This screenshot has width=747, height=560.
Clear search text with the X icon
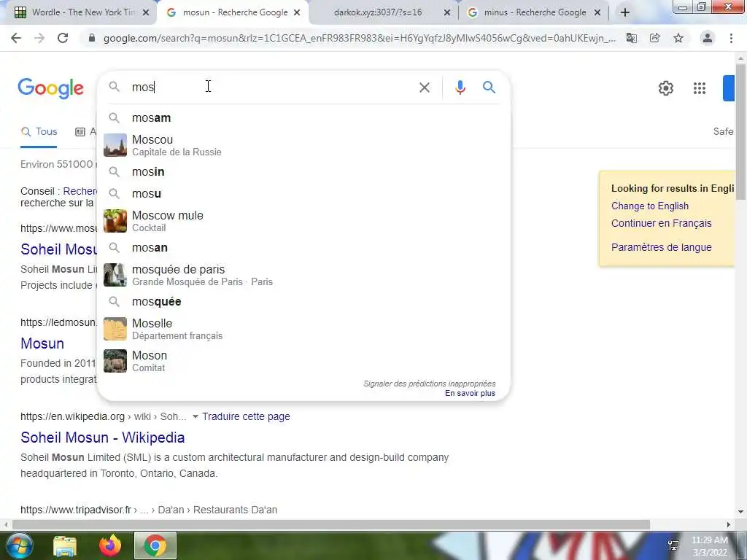[x=424, y=87]
